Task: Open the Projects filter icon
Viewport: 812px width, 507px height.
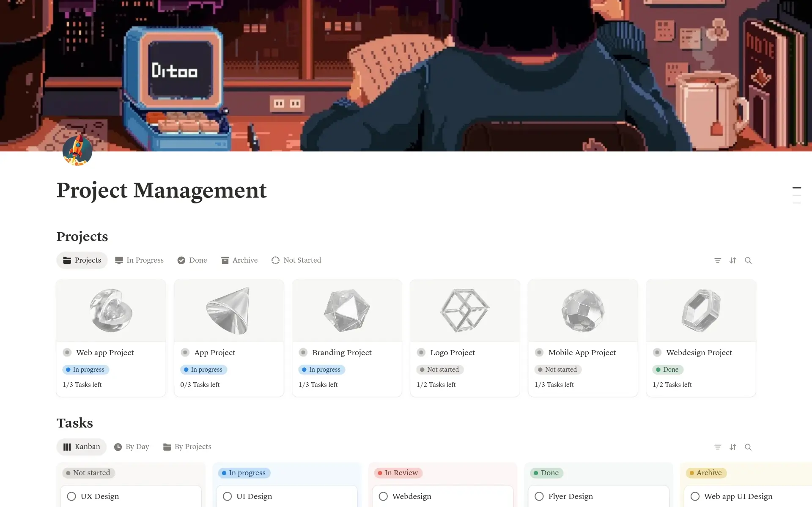Action: point(718,260)
